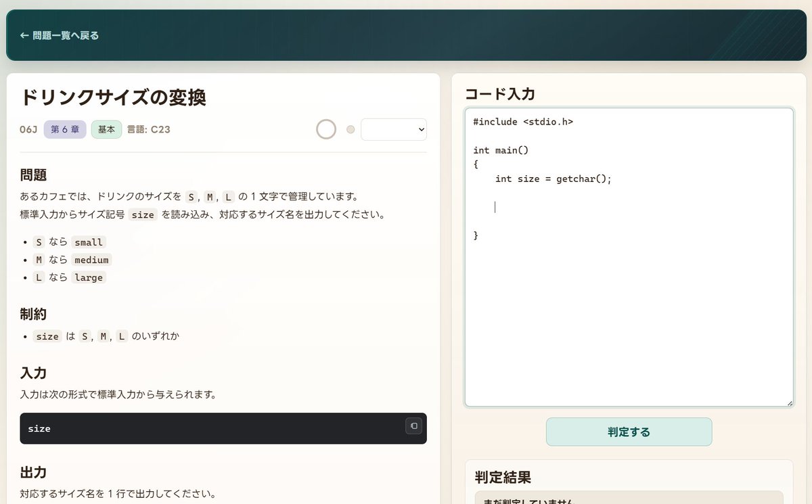Click 入力は次の形式で標準入力から与えられます sentence

tap(118, 394)
